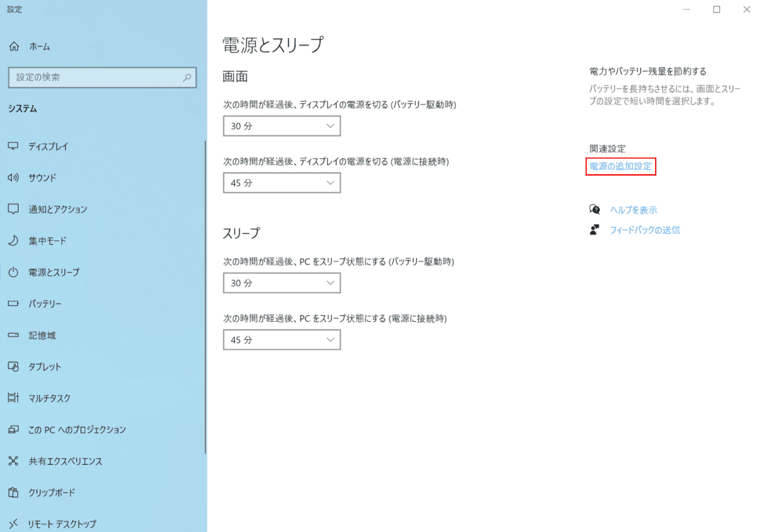The image size is (760, 532).
Task: Click the この PC へのプロジェクション projection icon
Action: (x=13, y=430)
